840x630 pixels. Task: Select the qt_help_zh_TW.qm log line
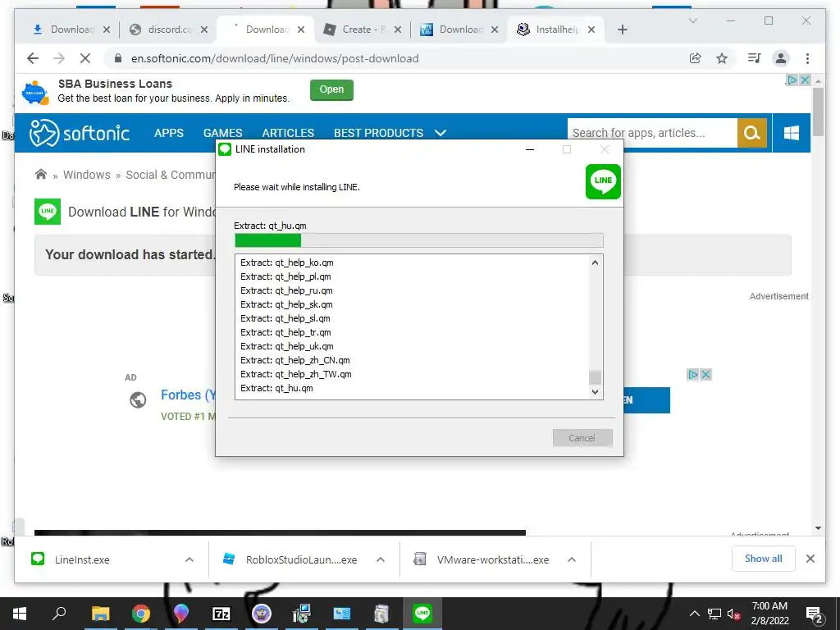point(295,374)
